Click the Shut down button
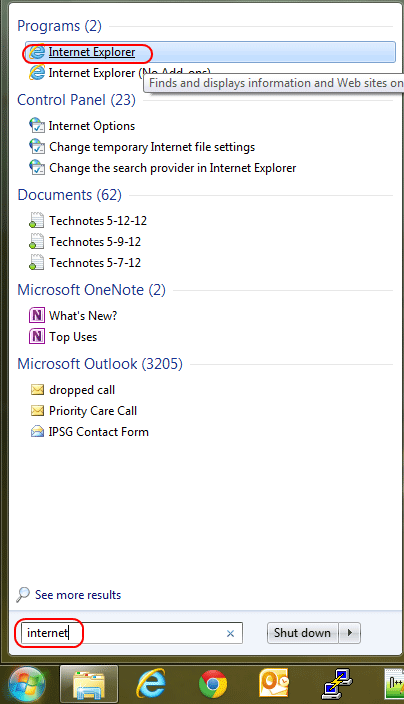This screenshot has width=404, height=704. pyautogui.click(x=302, y=633)
